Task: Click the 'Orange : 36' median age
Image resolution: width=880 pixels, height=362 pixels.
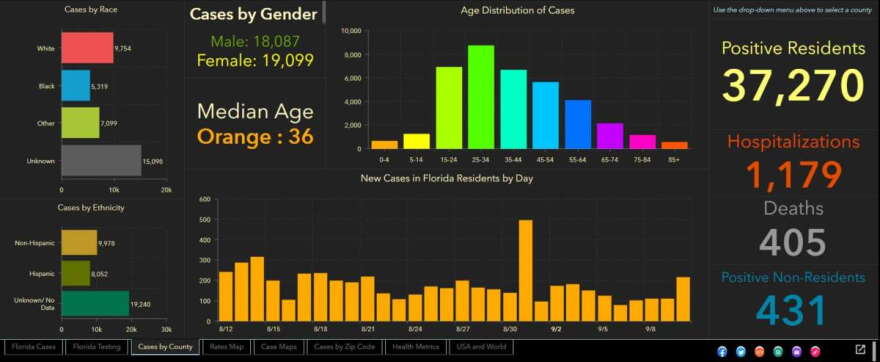Action: tap(255, 136)
